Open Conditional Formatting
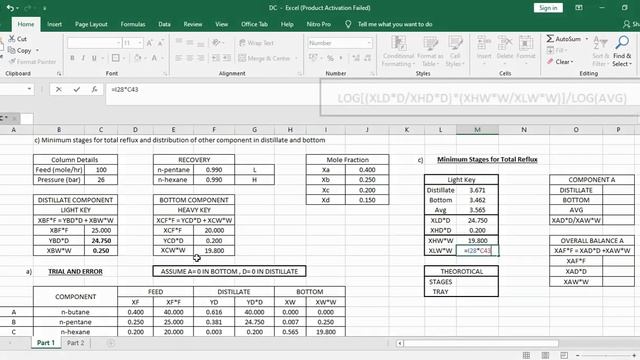The image size is (640, 360). point(398,51)
